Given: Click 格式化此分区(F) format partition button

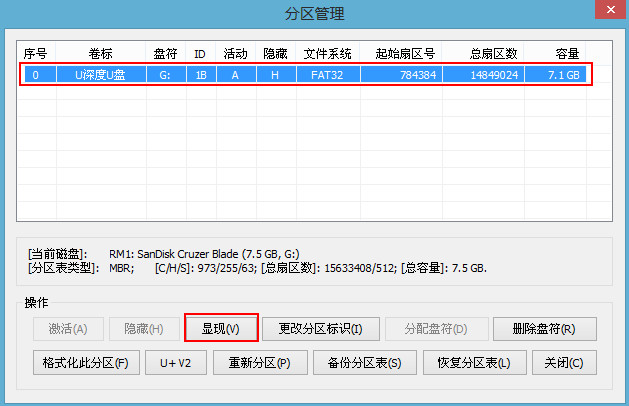Looking at the screenshot, I should pos(86,363).
